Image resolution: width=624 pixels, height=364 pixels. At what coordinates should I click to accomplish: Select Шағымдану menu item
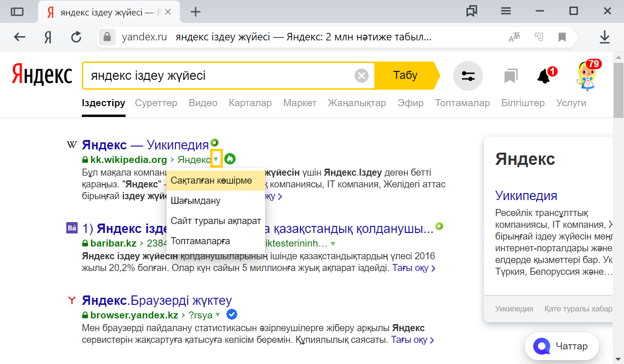click(x=216, y=201)
